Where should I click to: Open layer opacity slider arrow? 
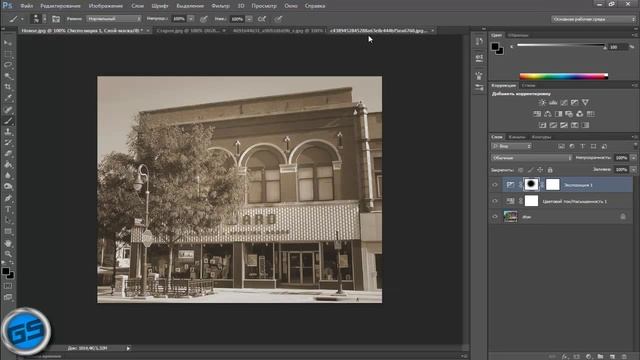point(633,158)
